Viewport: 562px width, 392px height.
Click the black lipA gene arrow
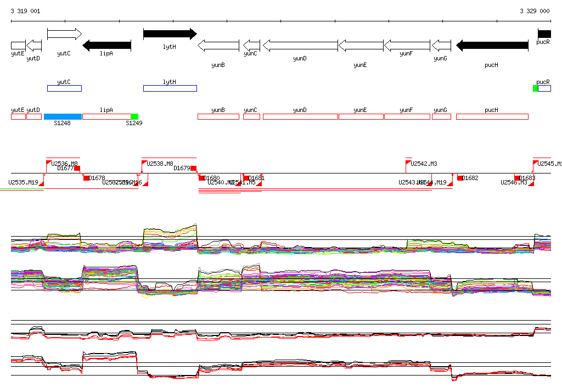[x=106, y=45]
